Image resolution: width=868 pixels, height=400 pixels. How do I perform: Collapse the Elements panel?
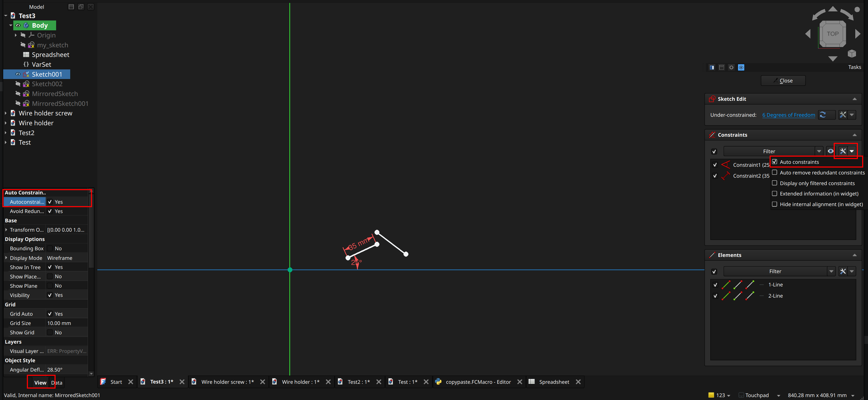tap(854, 255)
